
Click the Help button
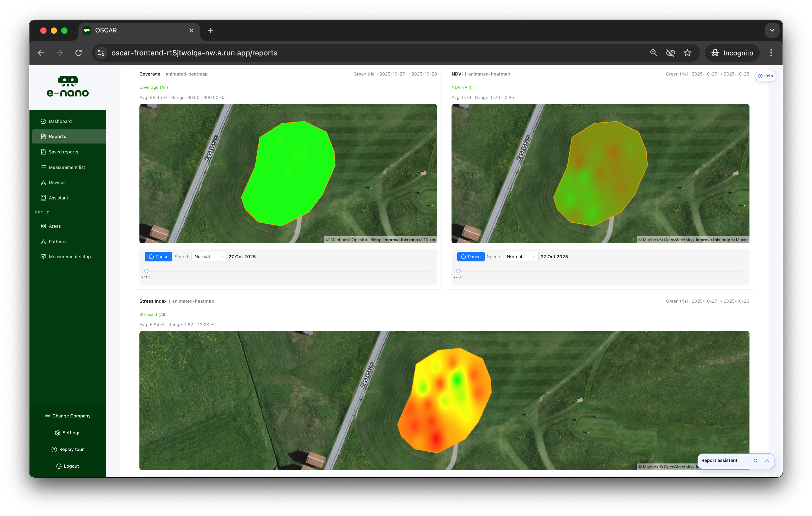[766, 76]
